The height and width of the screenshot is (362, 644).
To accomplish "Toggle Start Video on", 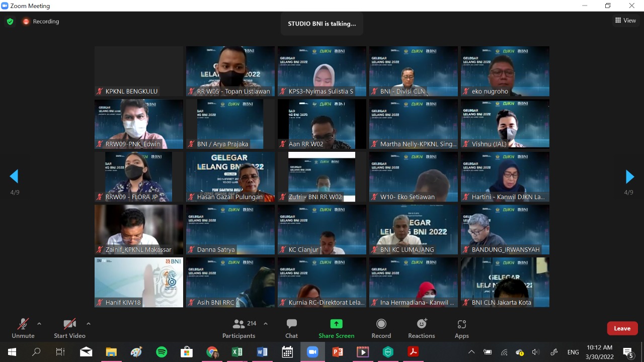I will [x=69, y=328].
